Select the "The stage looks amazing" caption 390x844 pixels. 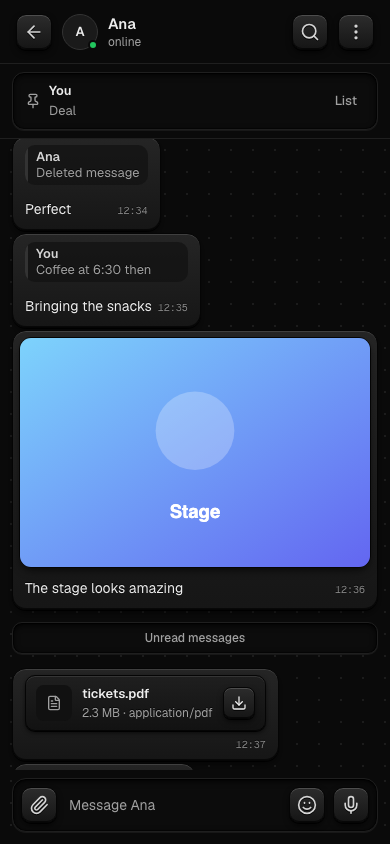[104, 588]
